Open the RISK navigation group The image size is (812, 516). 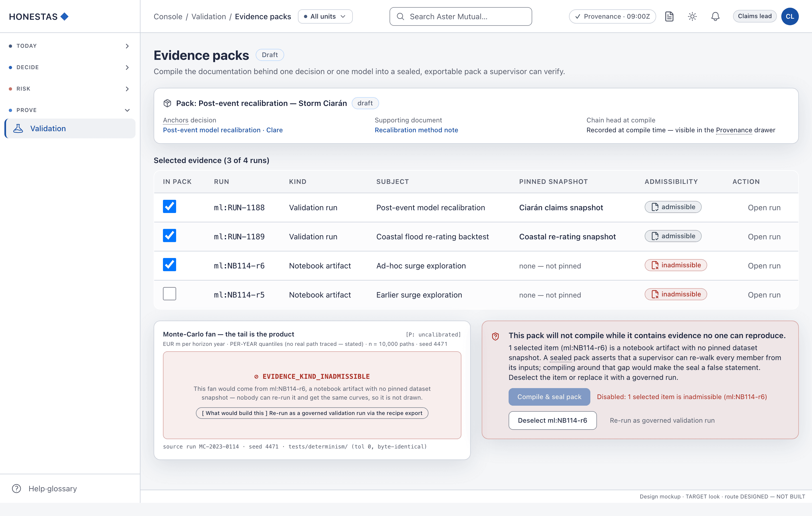(69, 89)
